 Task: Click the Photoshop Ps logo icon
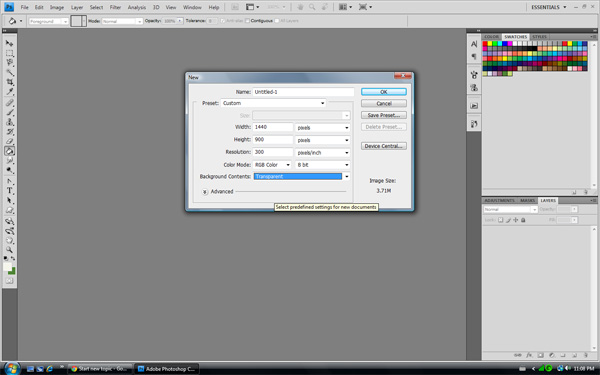pyautogui.click(x=8, y=7)
